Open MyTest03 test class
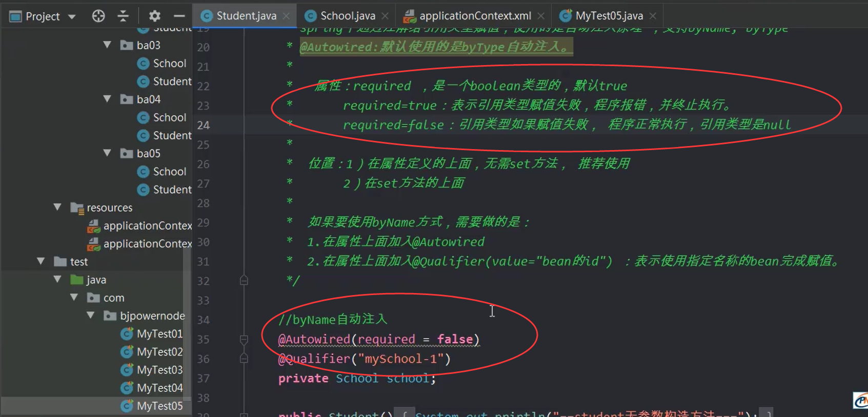868x417 pixels. [x=159, y=370]
